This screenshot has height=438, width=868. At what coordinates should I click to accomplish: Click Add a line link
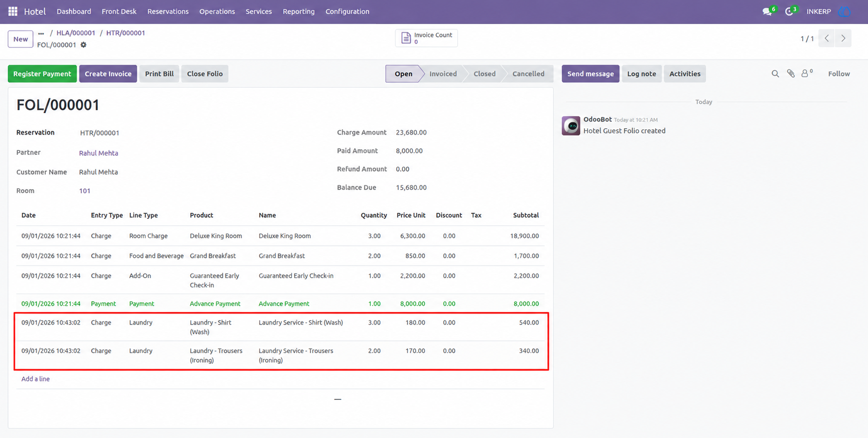point(35,379)
